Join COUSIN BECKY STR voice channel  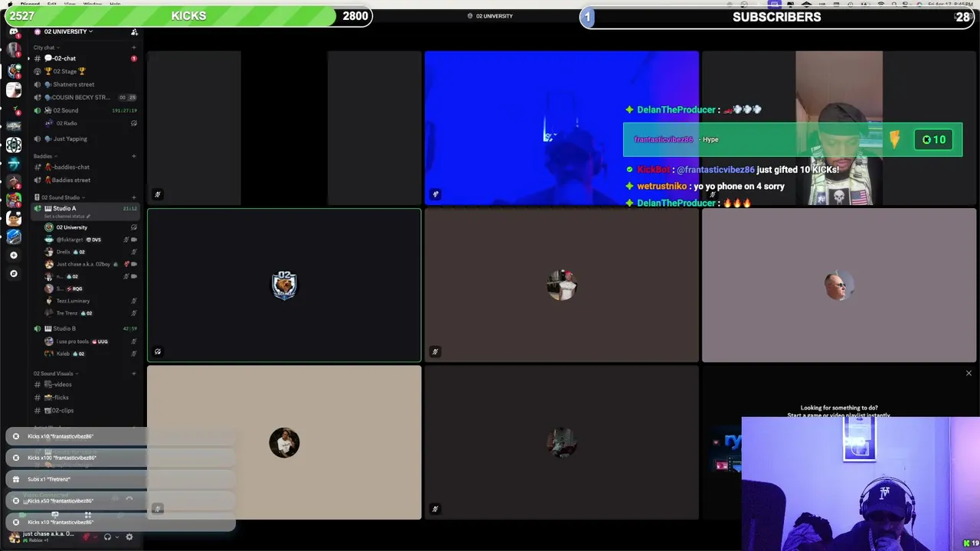(84, 97)
